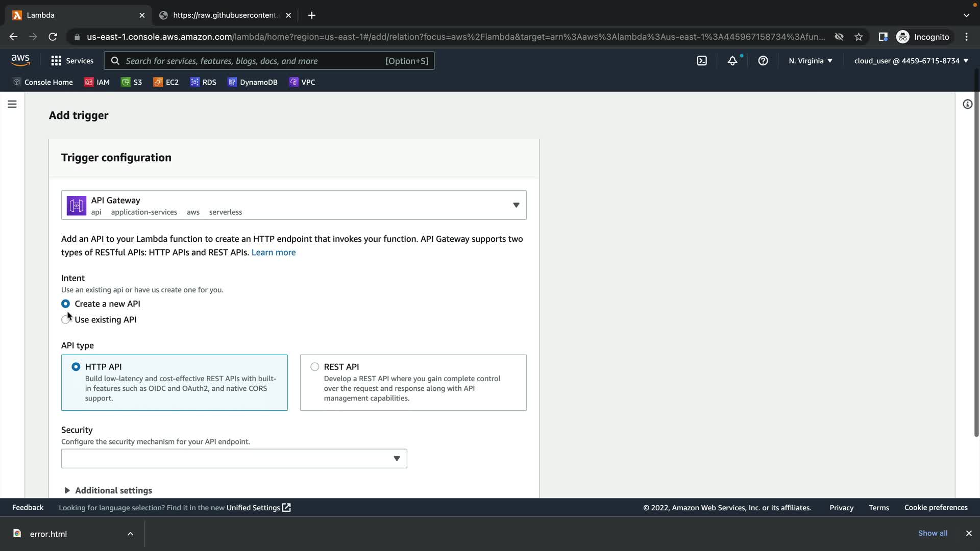Switch to the raw.githubusercontent browser tab
The image size is (980, 551).
pyautogui.click(x=225, y=15)
